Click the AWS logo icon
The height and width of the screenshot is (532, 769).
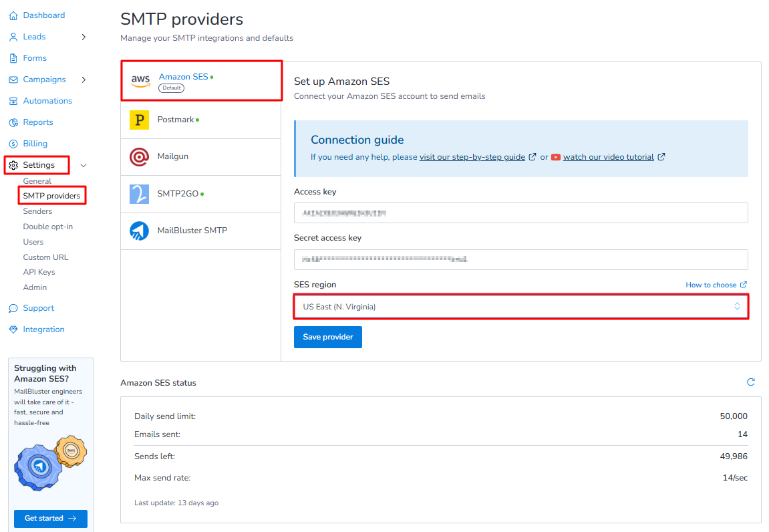tap(140, 81)
